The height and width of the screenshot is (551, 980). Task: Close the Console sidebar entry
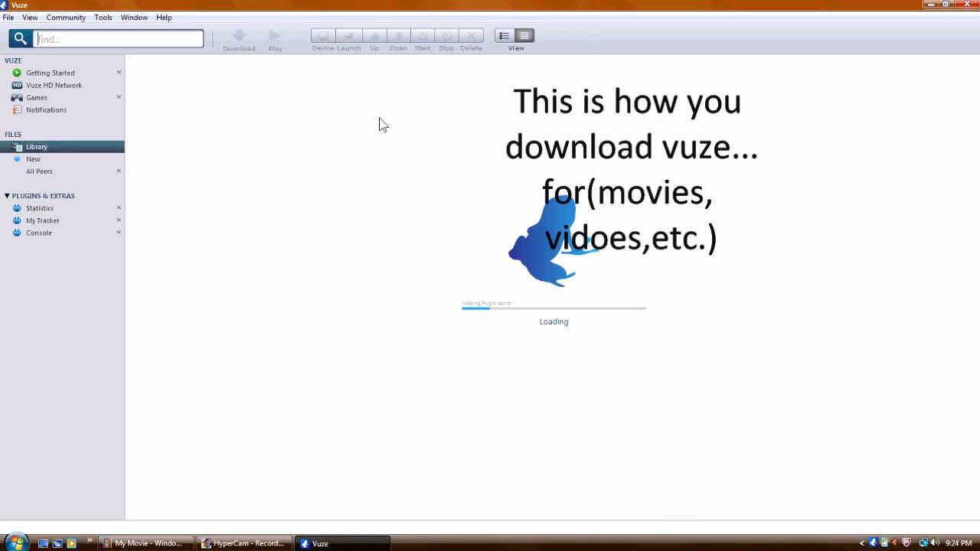(119, 232)
